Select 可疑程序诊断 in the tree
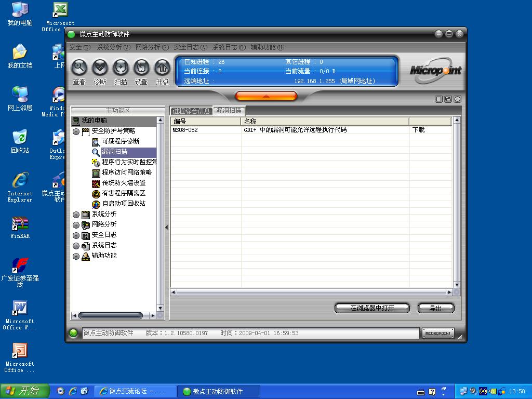The image size is (532, 399). pyautogui.click(x=121, y=141)
